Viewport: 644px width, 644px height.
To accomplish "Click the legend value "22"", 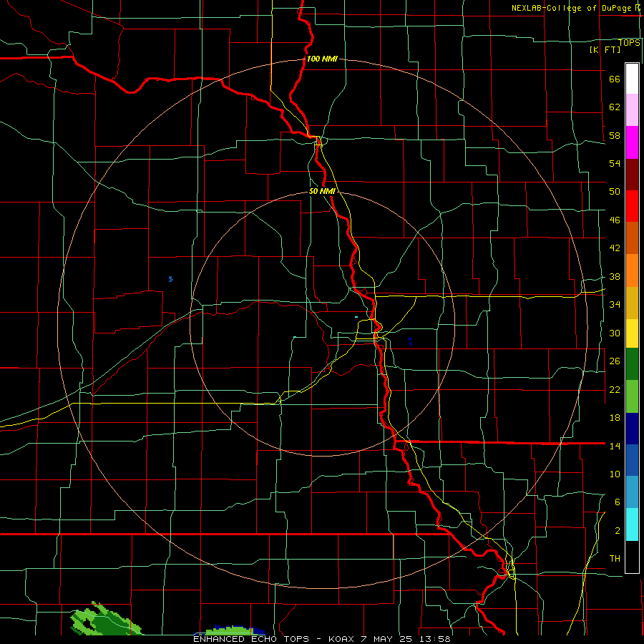I will pos(615,389).
